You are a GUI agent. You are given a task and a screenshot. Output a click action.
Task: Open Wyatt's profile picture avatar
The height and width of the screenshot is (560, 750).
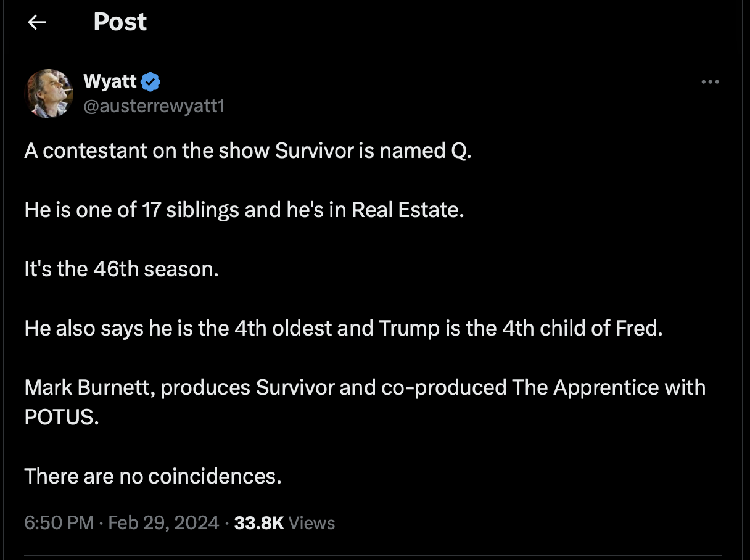(49, 94)
